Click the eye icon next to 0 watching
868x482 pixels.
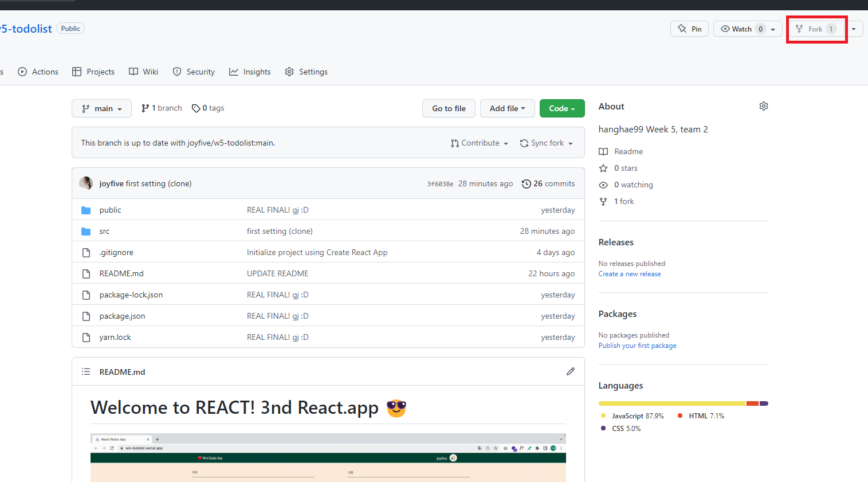[x=603, y=185]
